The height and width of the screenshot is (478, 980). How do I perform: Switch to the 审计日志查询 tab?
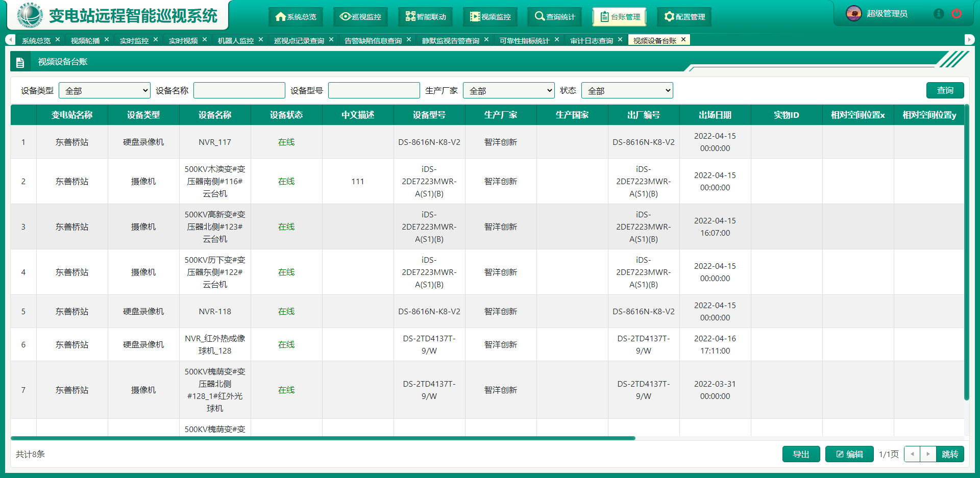[x=591, y=41]
